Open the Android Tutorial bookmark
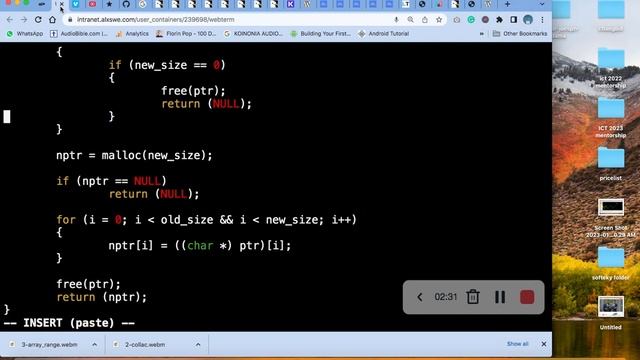 tap(384, 33)
